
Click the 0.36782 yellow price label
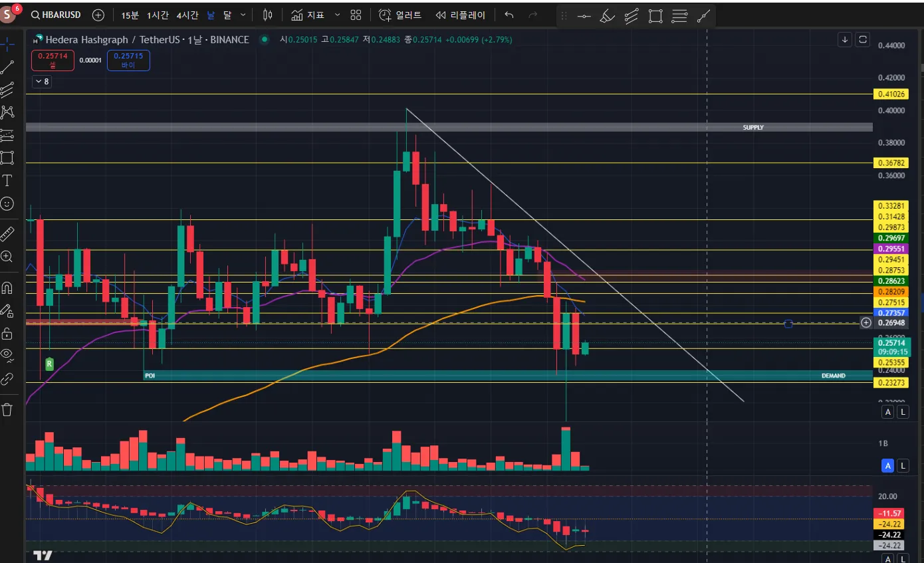[x=891, y=162]
